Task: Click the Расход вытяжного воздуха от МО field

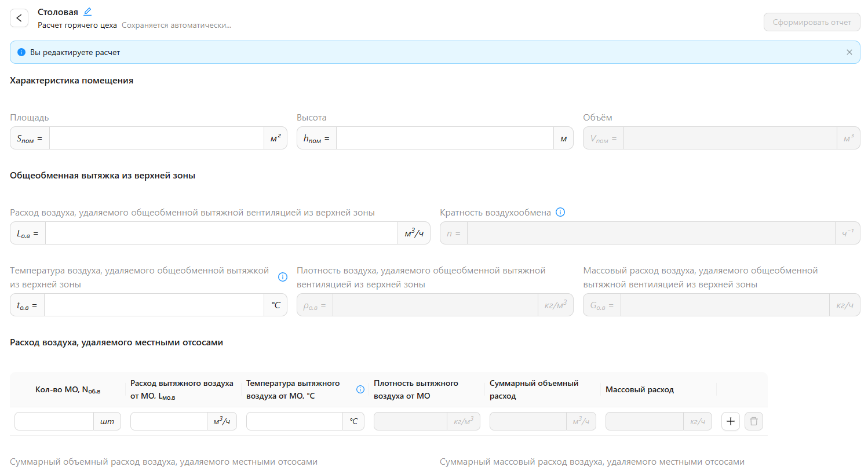Action: point(169,421)
